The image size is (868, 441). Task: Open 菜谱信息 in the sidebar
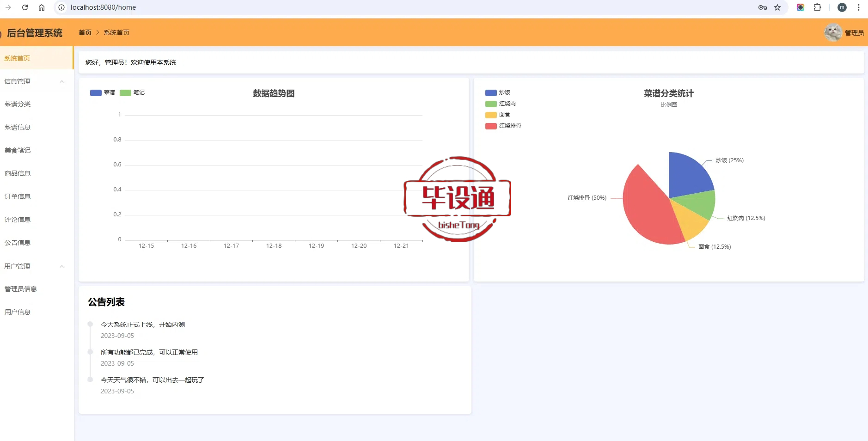click(x=18, y=127)
